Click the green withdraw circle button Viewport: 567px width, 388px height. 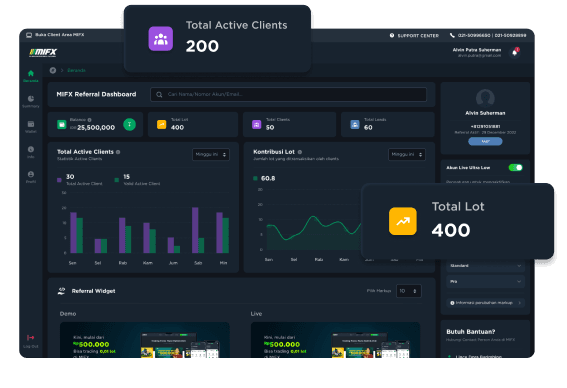click(x=129, y=124)
